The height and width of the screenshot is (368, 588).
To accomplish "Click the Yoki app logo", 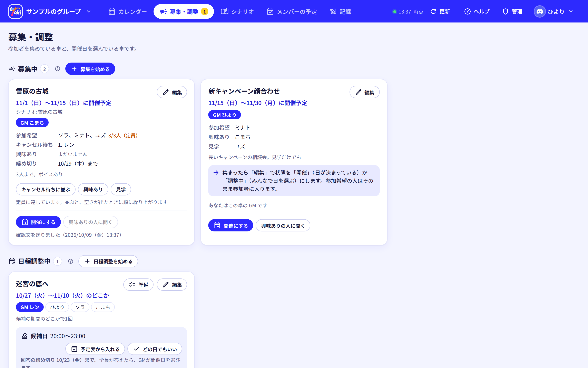I will coord(16,11).
